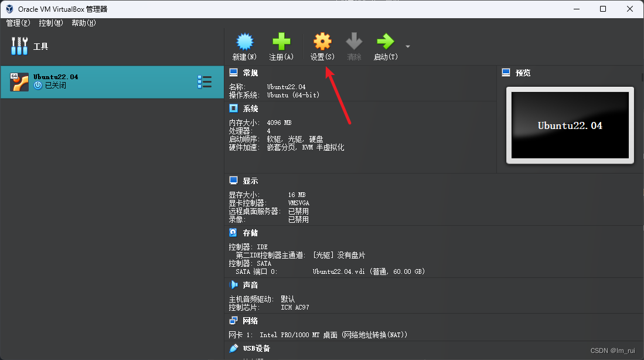Click the Network (网络) section icon
The height and width of the screenshot is (360, 644).
[233, 320]
